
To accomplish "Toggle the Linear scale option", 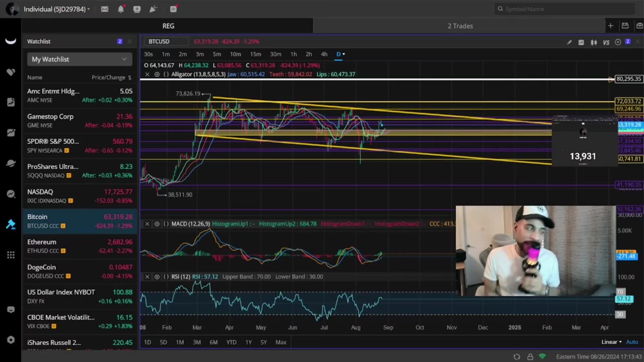I will [611, 342].
